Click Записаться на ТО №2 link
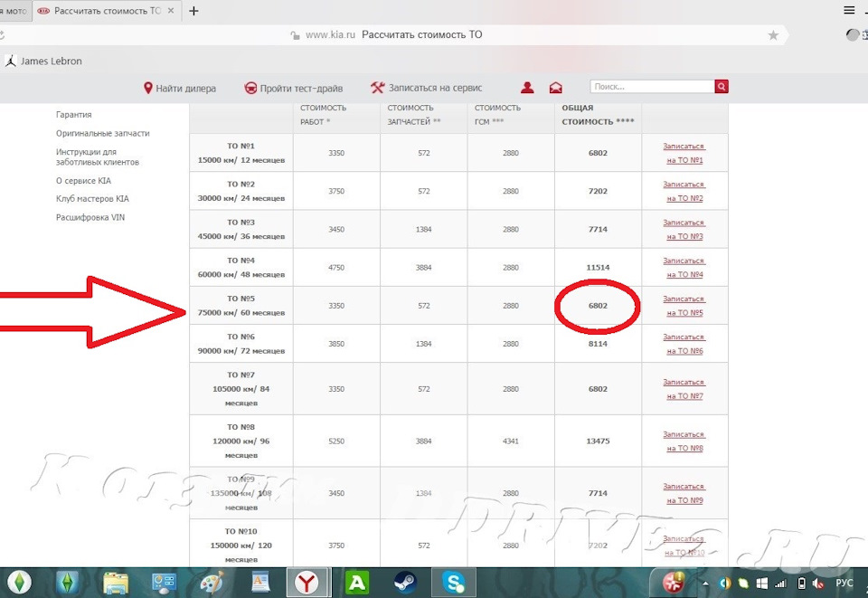The width and height of the screenshot is (868, 598). 684,191
